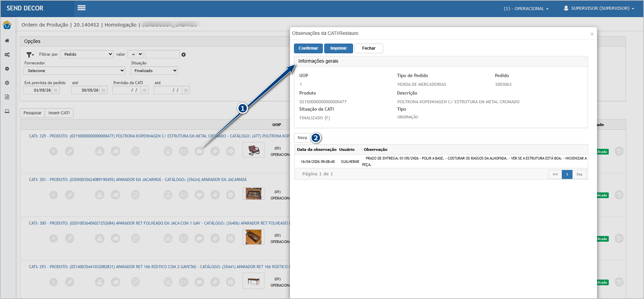Click the 30/05/26 date input field
Image resolution: width=644 pixels, height=299 pixels.
(x=86, y=91)
